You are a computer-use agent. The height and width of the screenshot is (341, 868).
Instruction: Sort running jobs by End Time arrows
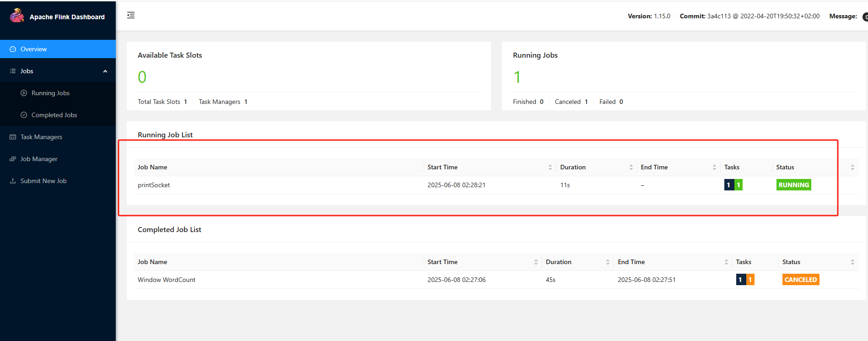pos(714,168)
